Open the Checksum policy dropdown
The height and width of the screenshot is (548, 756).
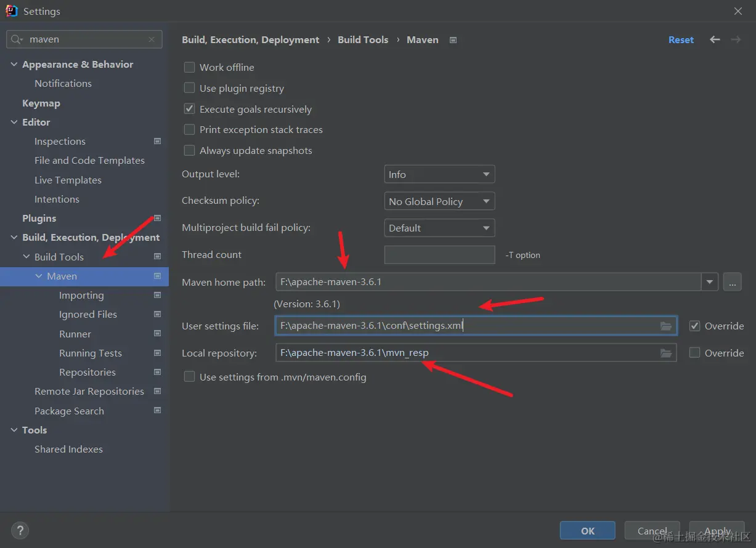pos(439,201)
